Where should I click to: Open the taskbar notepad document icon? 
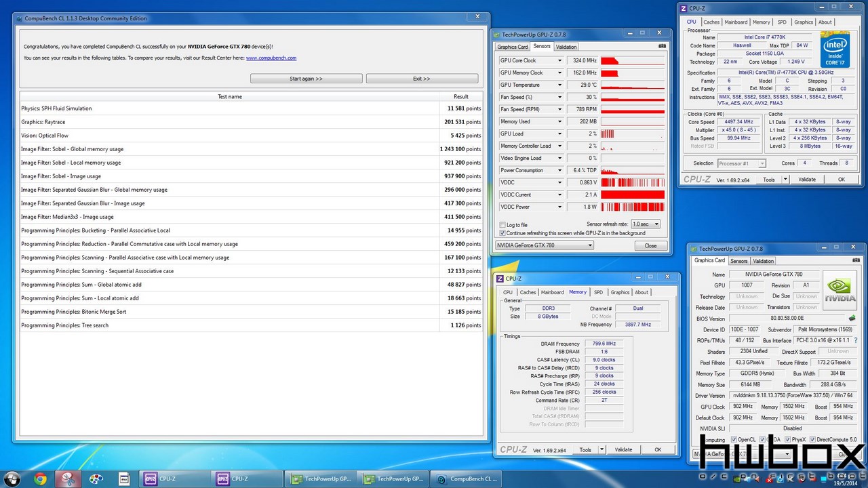coord(124,479)
